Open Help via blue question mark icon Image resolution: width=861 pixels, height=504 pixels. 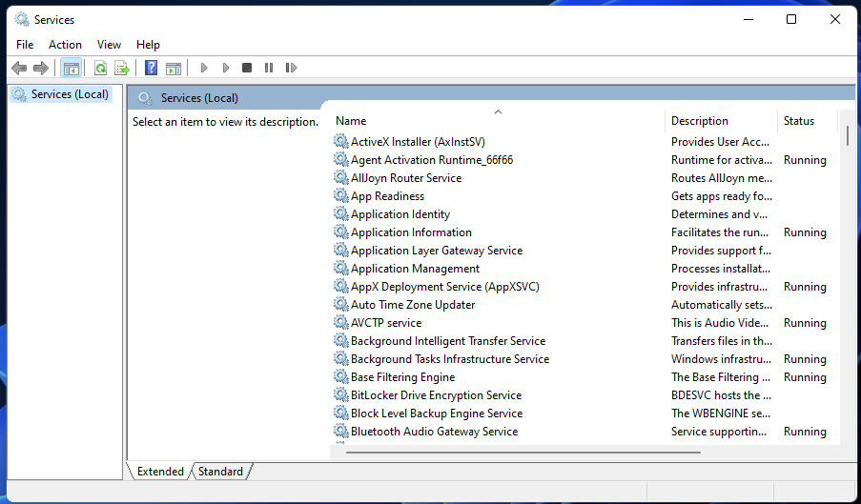151,68
